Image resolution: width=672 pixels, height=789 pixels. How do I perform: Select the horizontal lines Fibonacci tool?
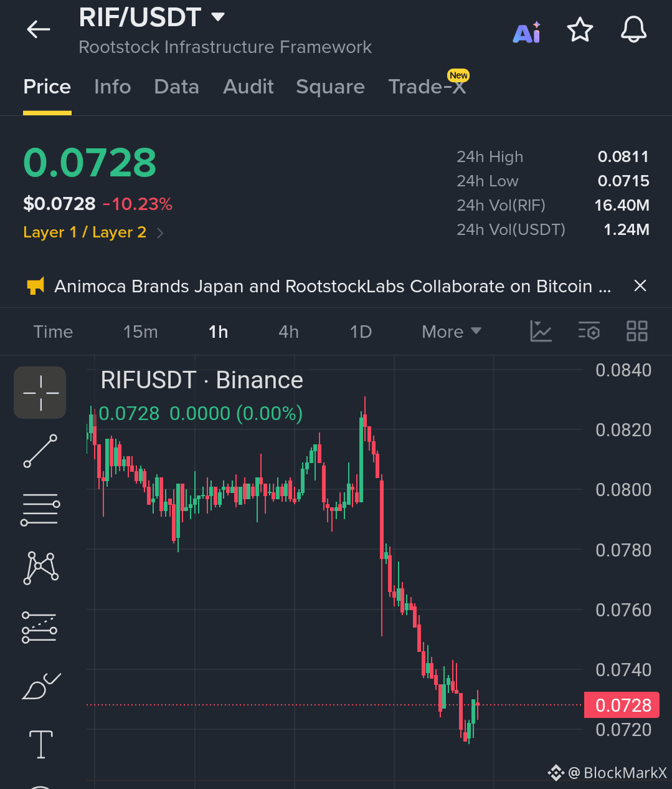point(40,509)
